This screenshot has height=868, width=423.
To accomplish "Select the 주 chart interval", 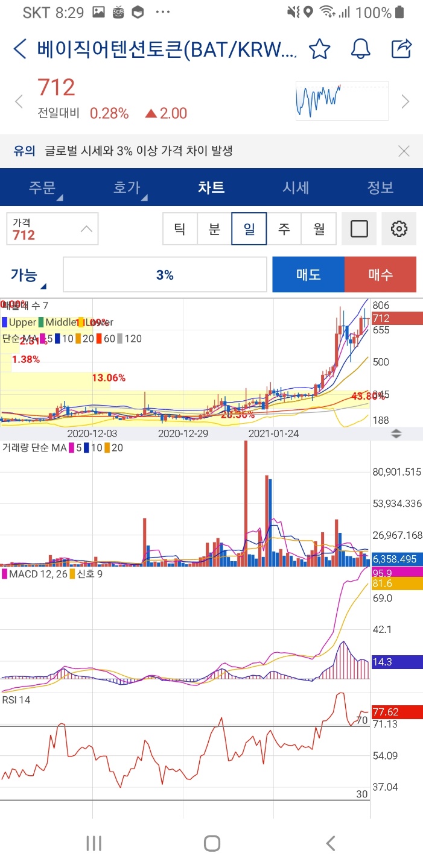I will 284,228.
